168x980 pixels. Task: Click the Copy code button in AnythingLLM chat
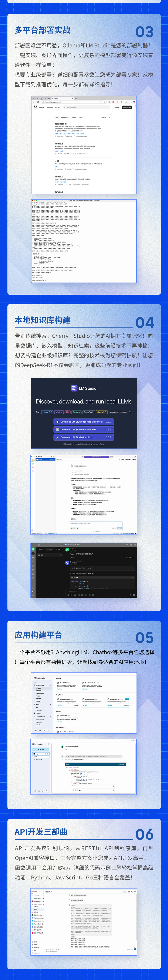[120, 764]
